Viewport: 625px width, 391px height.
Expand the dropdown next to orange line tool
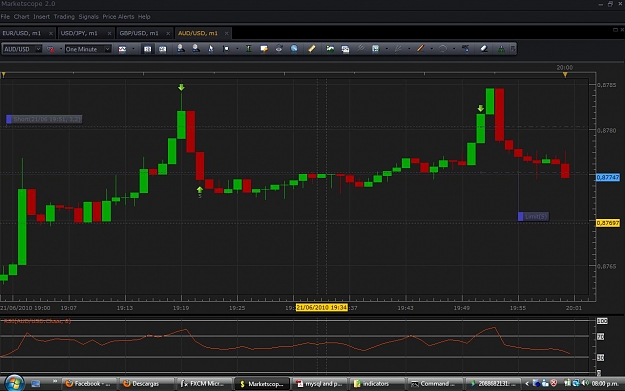pyautogui.click(x=431, y=49)
